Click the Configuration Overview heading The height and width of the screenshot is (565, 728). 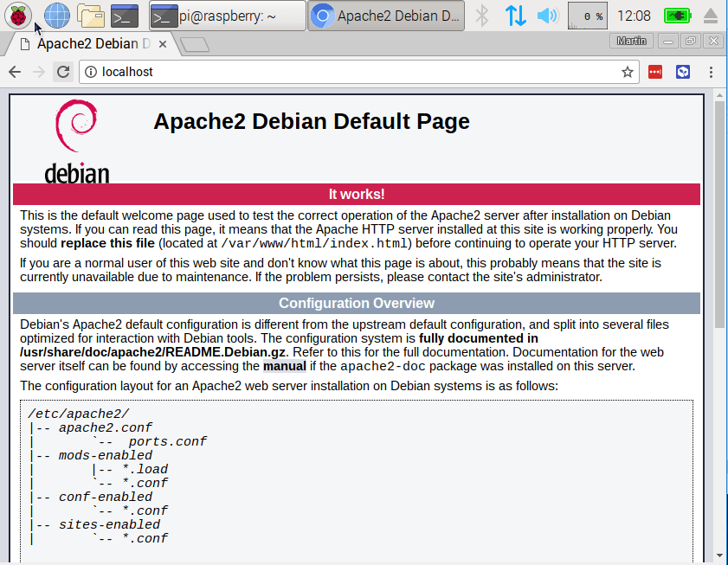tap(357, 303)
